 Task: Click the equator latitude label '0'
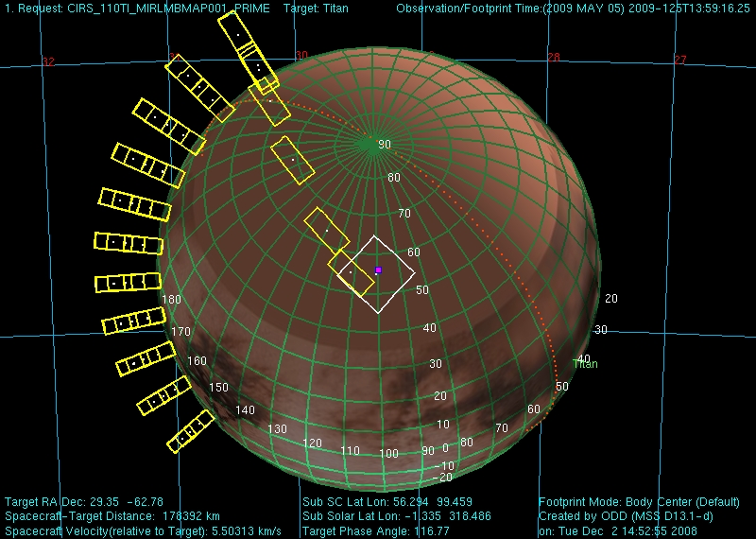(445, 448)
